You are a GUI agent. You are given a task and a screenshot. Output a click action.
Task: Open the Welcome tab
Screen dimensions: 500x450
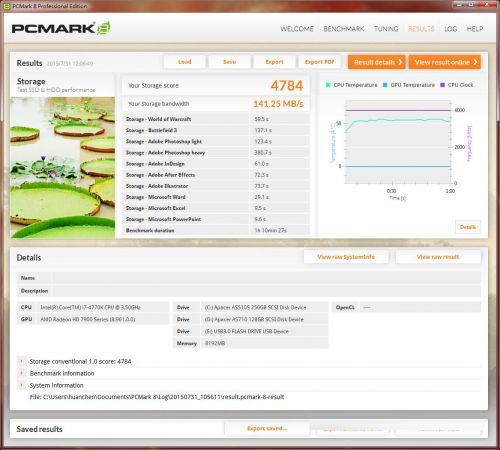[x=297, y=29]
